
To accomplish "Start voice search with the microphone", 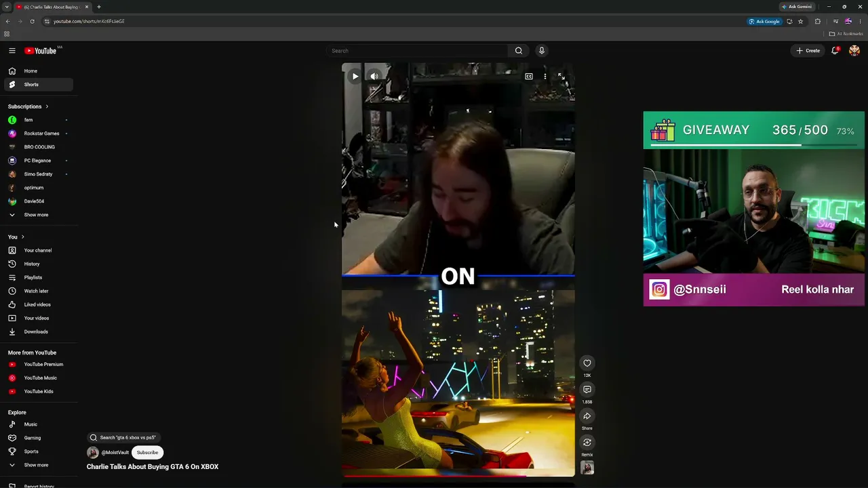I will tap(541, 51).
